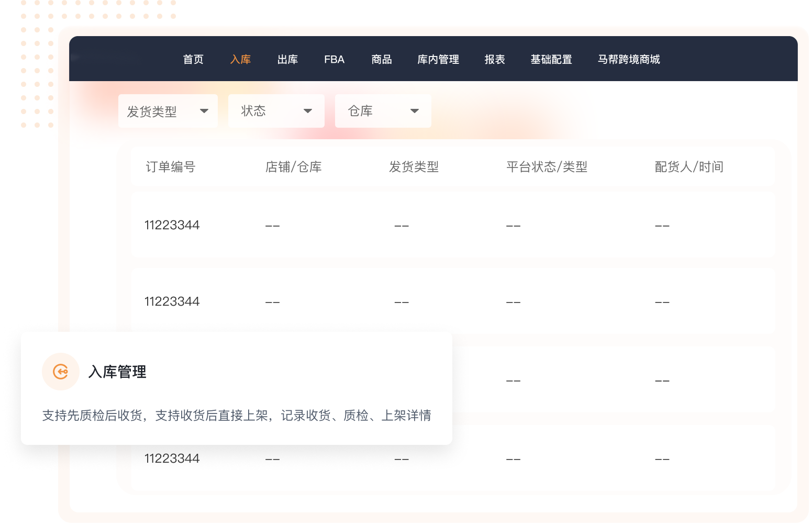Viewport: 812px width, 526px height.
Task: Visit the 马帮跨境商城 link
Action: pos(629,60)
